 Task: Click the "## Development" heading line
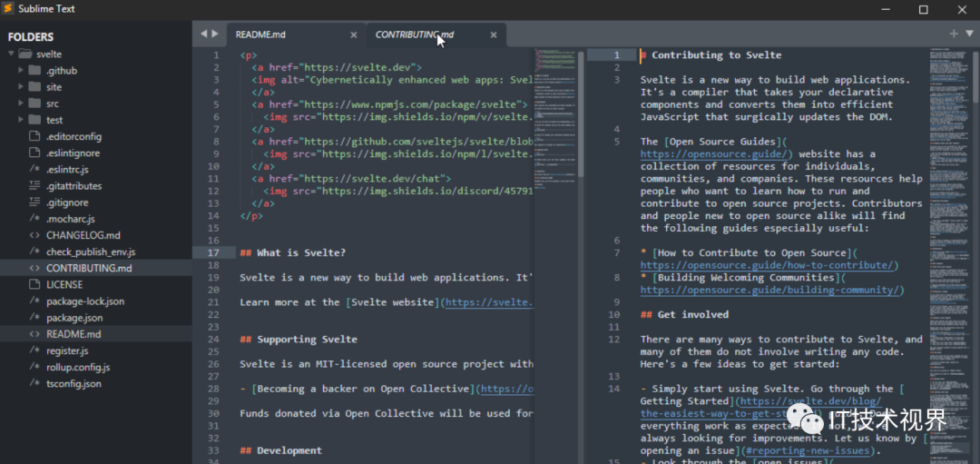tap(281, 451)
